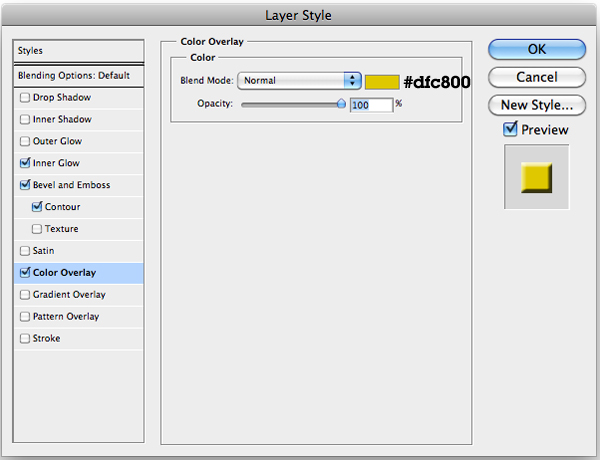
Task: Select the Styles list header
Action: click(78, 51)
